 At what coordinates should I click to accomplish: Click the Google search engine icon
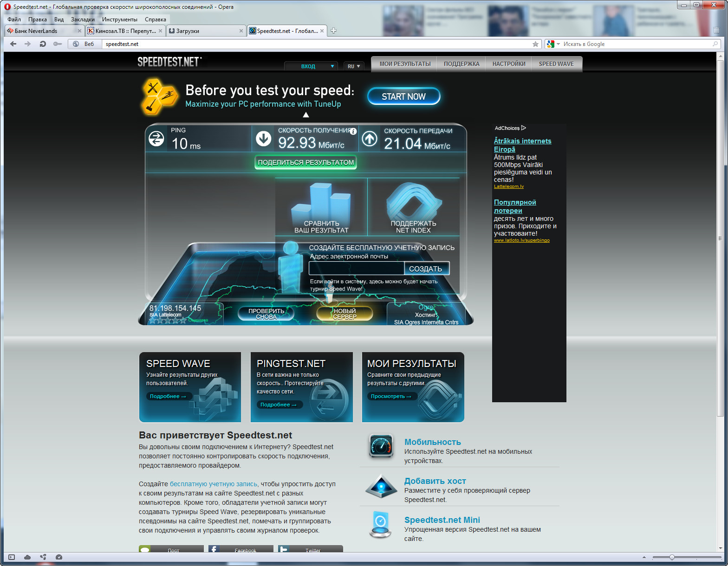551,44
